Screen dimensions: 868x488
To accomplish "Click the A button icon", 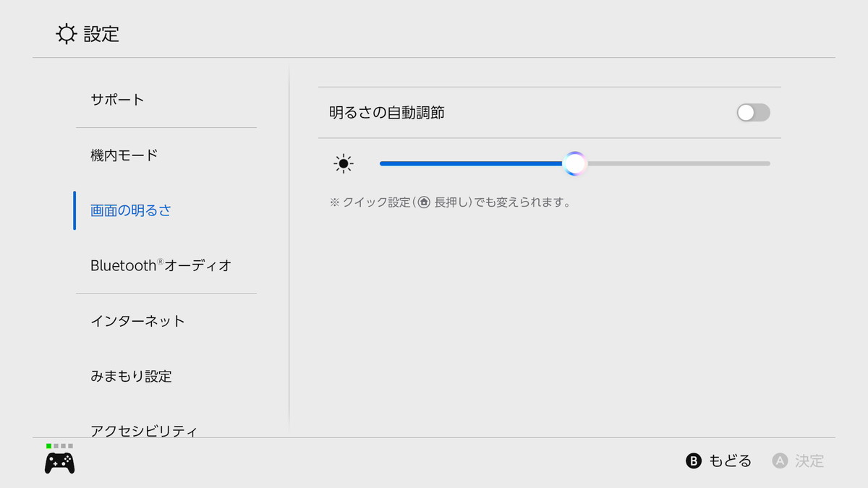I will [780, 461].
